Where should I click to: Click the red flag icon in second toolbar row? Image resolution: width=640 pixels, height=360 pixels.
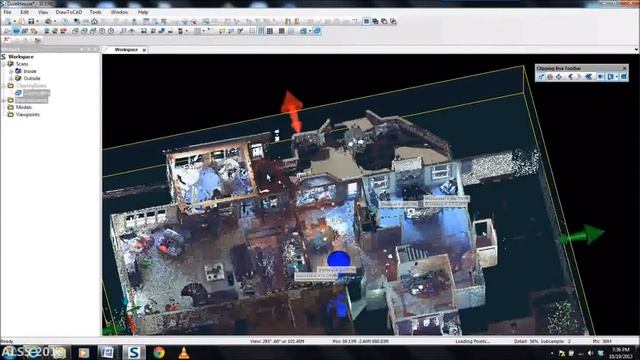point(64,31)
